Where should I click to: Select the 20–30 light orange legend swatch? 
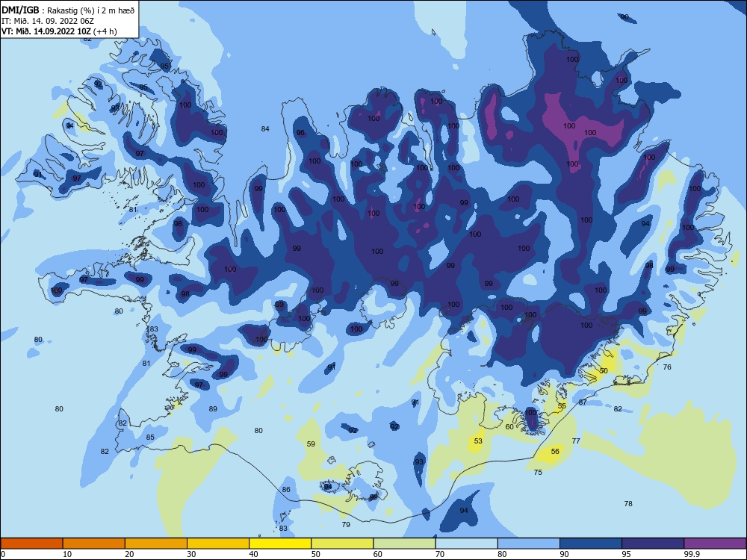156,544
